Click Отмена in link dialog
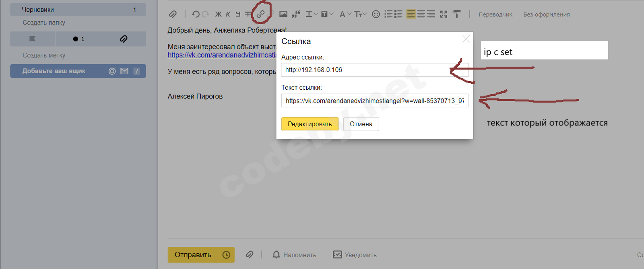Screen dimensions: 644x269 coord(361,124)
